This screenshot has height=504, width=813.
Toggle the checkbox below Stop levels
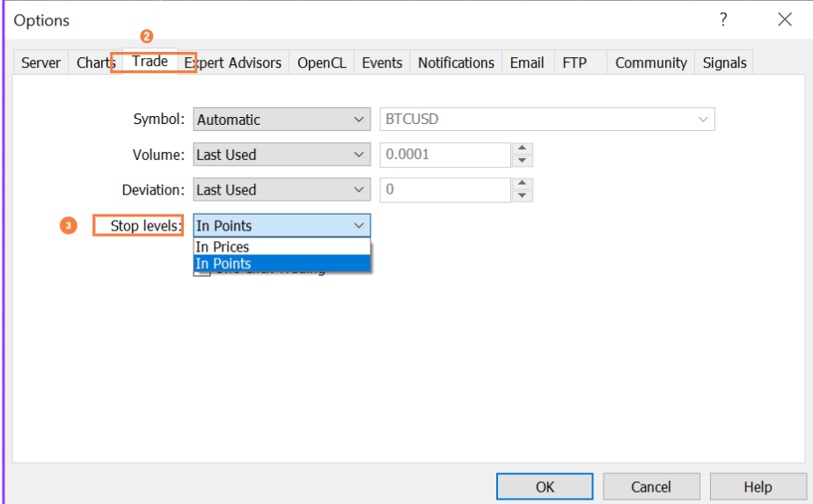point(202,273)
